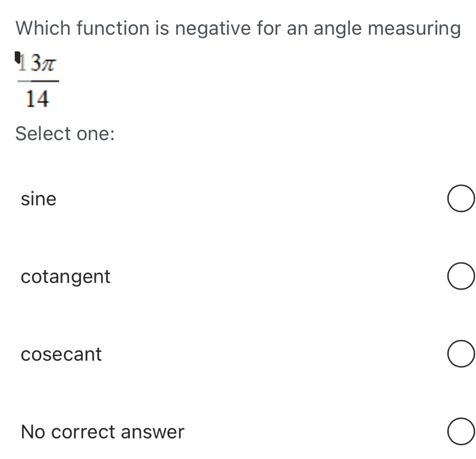The width and height of the screenshot is (476, 459).
Task: Click the circle beside the first option
Action: click(461, 198)
